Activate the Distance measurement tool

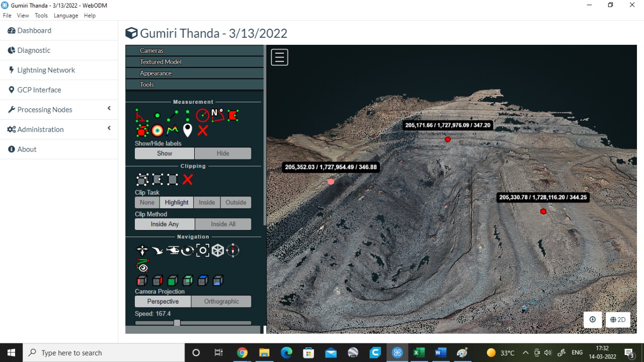172,115
